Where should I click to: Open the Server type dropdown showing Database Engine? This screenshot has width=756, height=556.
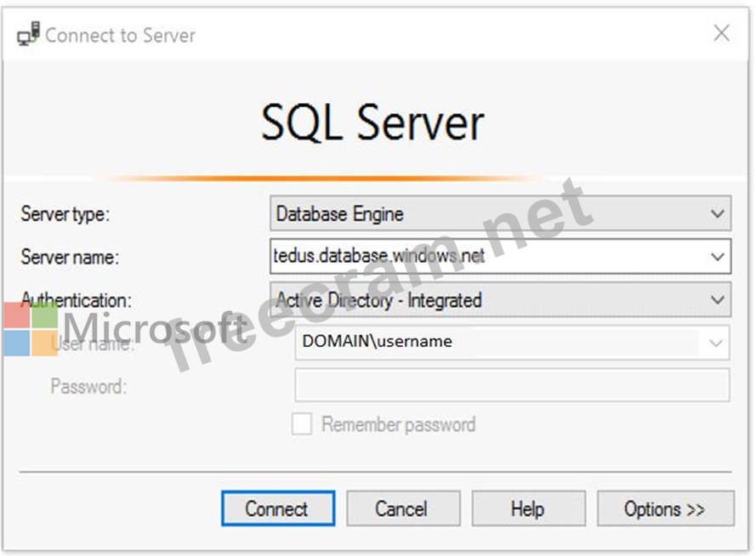tap(500, 214)
